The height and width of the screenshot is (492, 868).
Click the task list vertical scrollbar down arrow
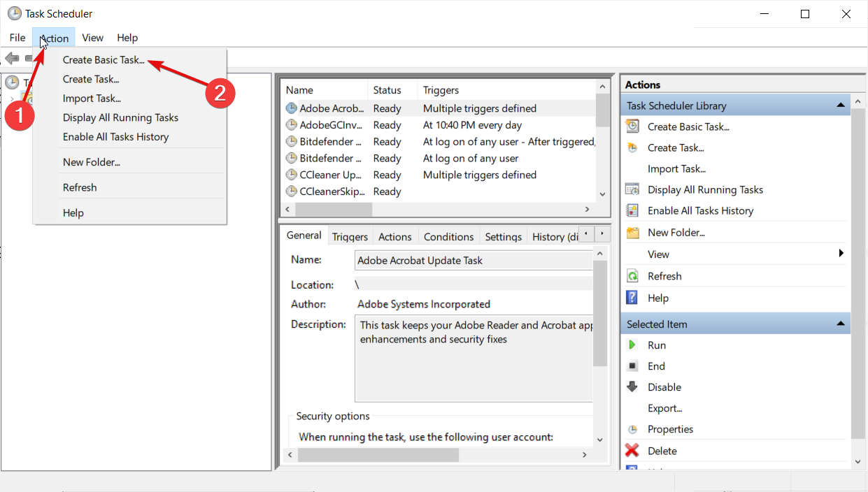click(602, 194)
